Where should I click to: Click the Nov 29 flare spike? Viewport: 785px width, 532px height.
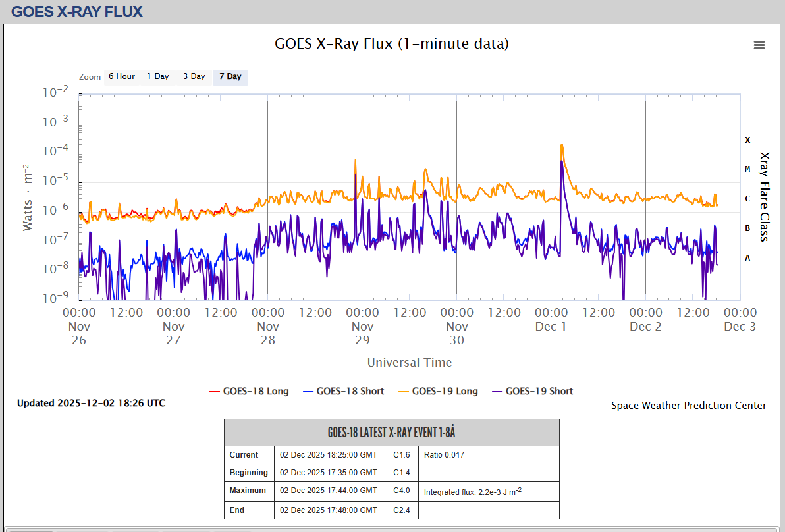[356, 160]
